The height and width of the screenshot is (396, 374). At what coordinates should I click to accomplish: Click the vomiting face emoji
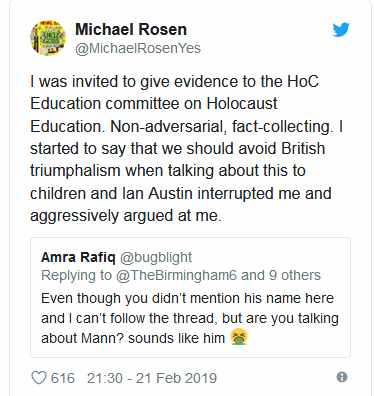click(x=239, y=338)
